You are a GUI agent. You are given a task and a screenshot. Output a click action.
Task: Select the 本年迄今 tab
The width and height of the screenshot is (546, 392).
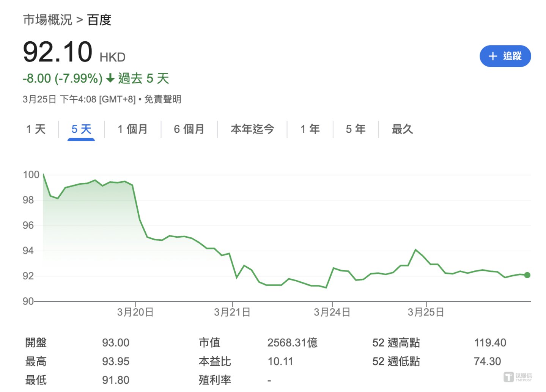[252, 129]
